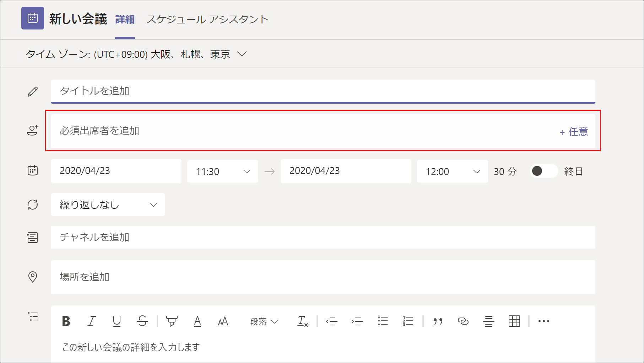Toggle underline formatting
The image size is (644, 363).
[x=117, y=321]
